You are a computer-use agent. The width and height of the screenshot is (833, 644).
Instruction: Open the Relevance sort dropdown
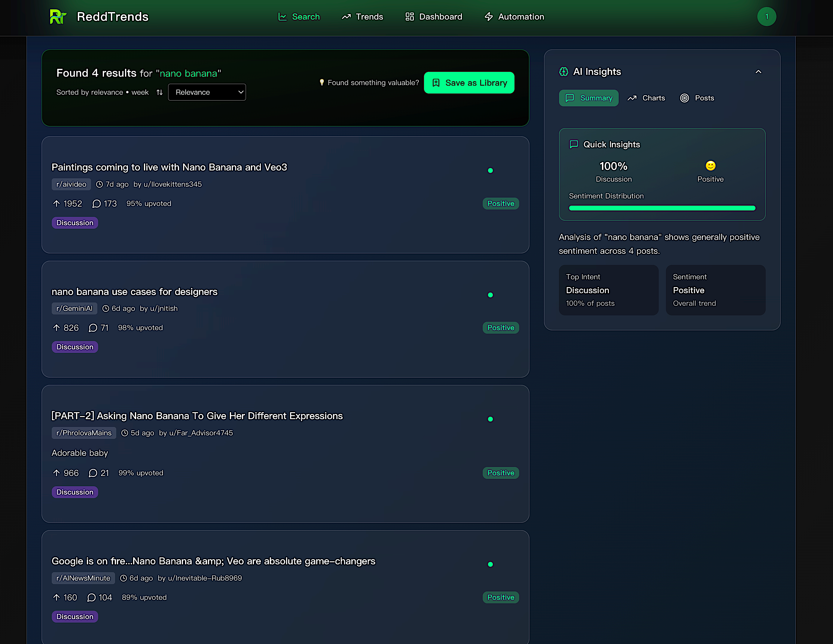pos(207,92)
